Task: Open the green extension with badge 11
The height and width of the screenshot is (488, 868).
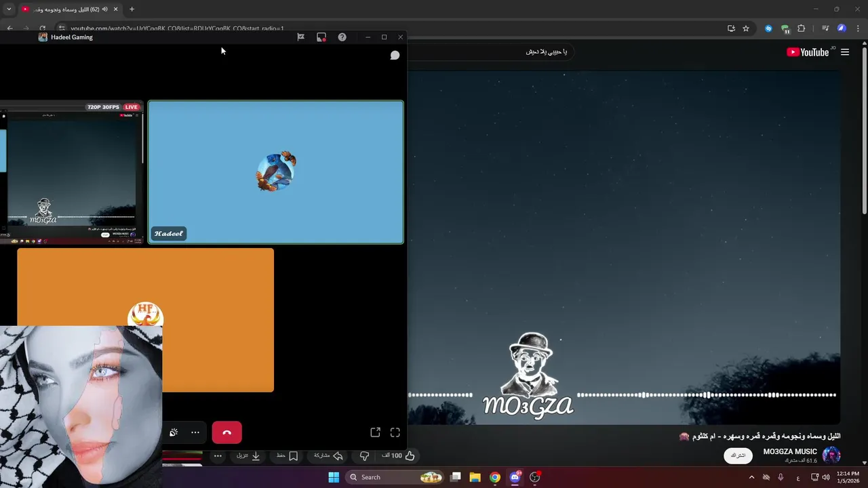Action: click(785, 28)
